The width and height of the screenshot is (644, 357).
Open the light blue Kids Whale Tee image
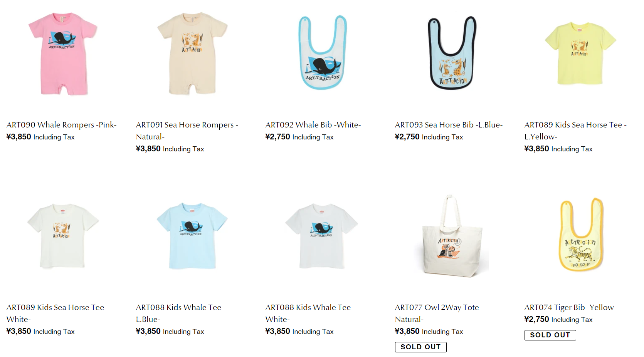[192, 236]
